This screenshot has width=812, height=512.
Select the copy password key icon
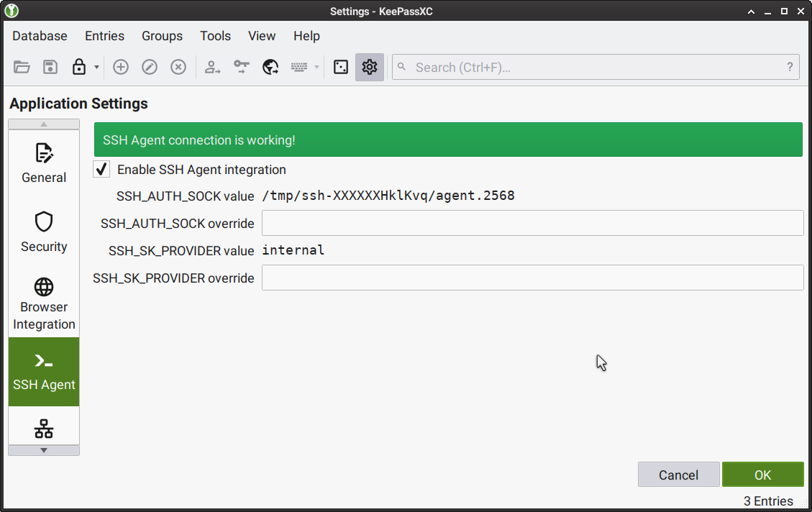[241, 67]
